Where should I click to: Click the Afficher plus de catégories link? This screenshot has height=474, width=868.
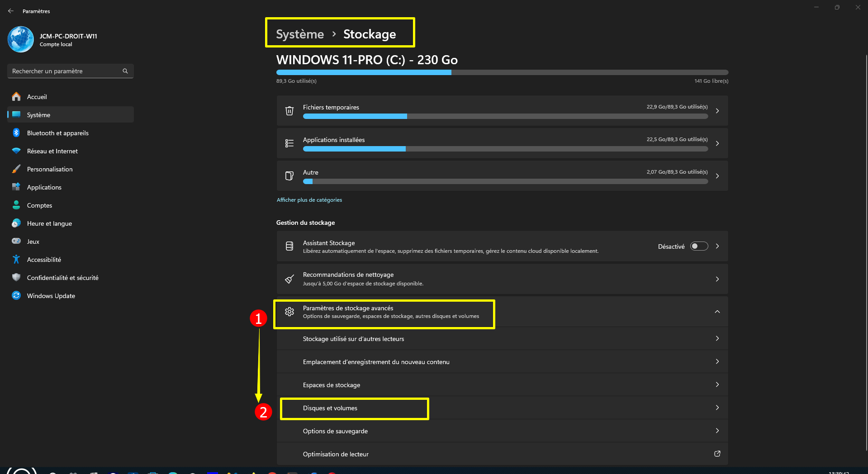[309, 200]
